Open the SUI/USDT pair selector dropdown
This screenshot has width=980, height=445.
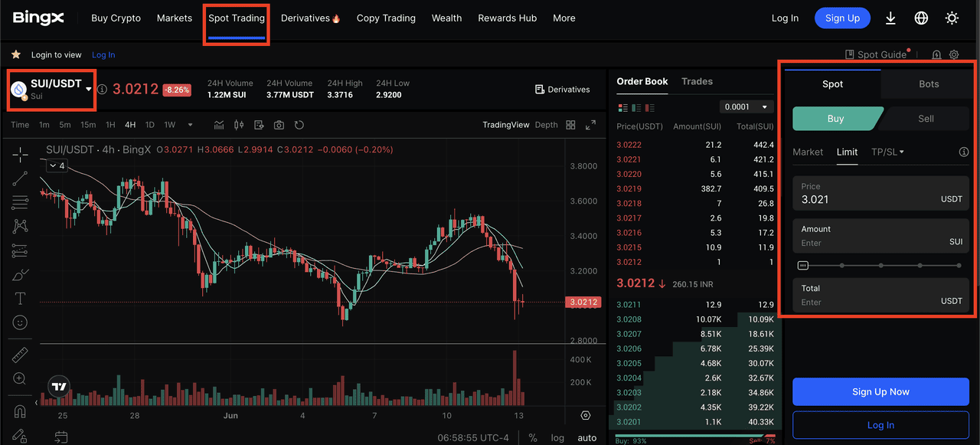coord(50,89)
